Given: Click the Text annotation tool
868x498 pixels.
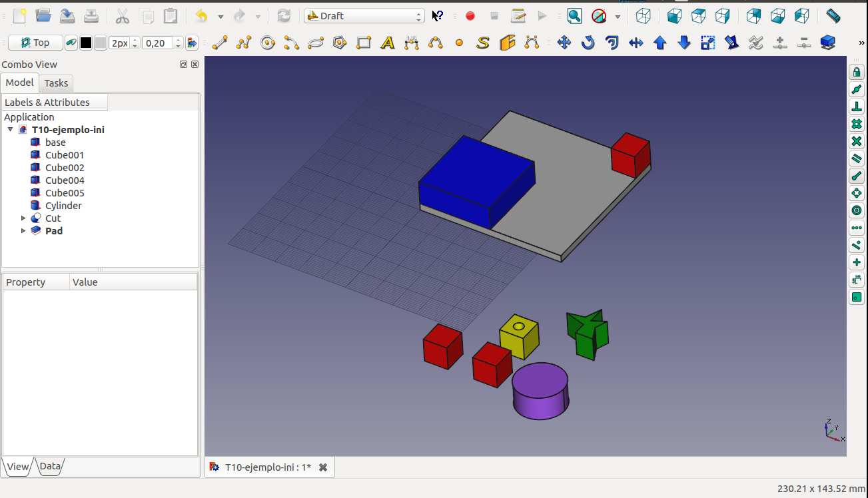Looking at the screenshot, I should tap(388, 43).
